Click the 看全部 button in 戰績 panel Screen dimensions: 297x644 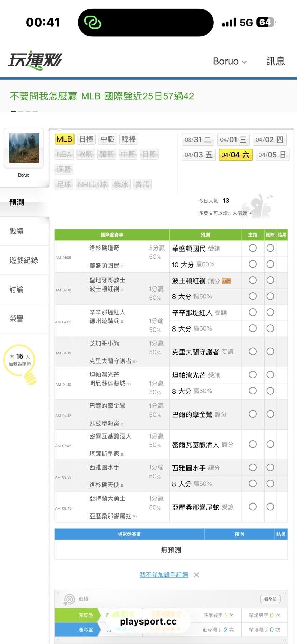pos(270,599)
